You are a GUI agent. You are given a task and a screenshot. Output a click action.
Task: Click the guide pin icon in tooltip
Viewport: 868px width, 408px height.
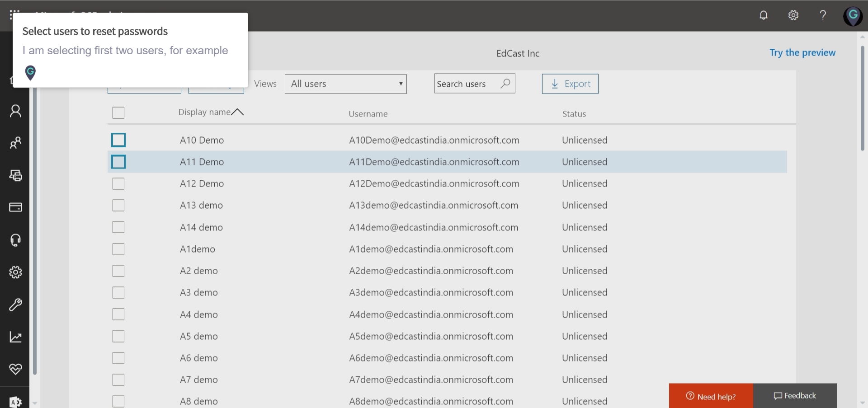[30, 72]
